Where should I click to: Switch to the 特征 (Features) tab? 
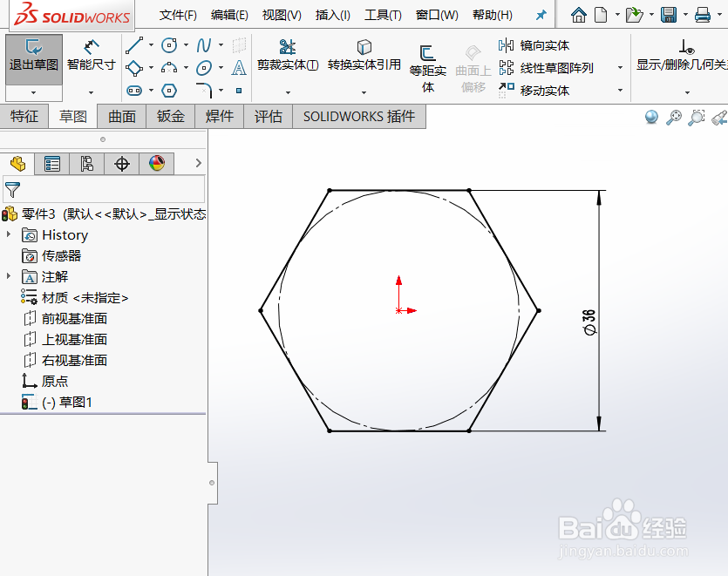[24, 116]
